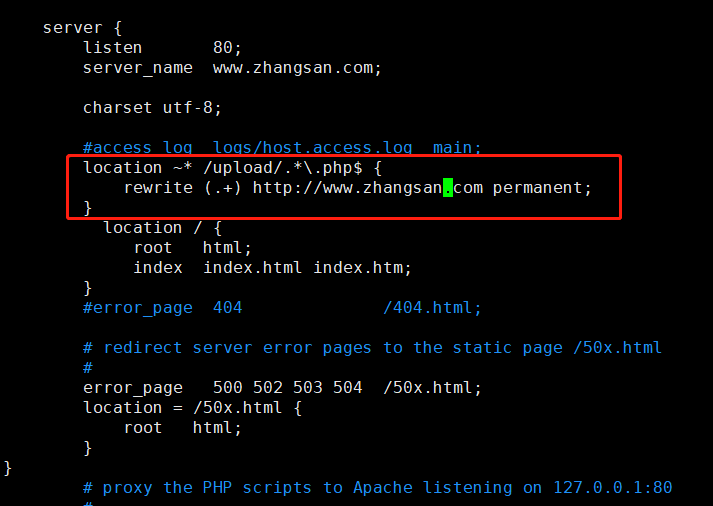The image size is (713, 506).
Task: Click 'root html;' under 50x location
Action: click(x=182, y=428)
